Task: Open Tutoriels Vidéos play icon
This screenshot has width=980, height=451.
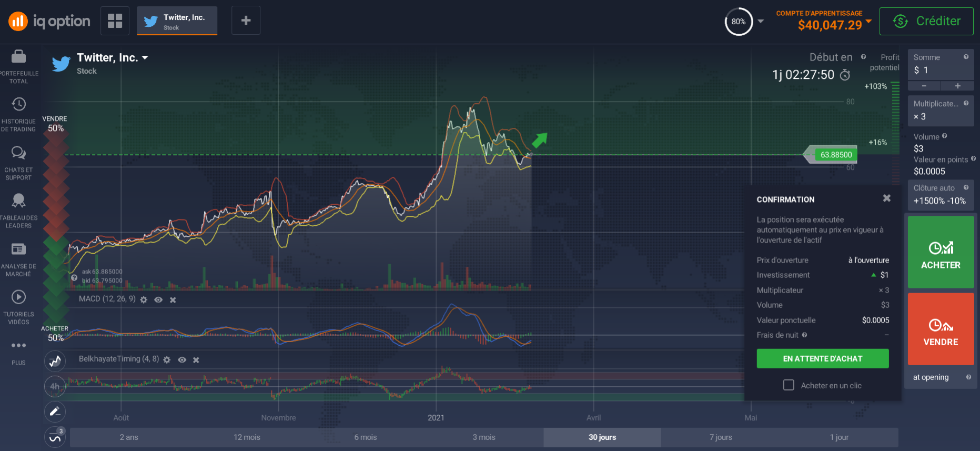Action: [x=19, y=297]
